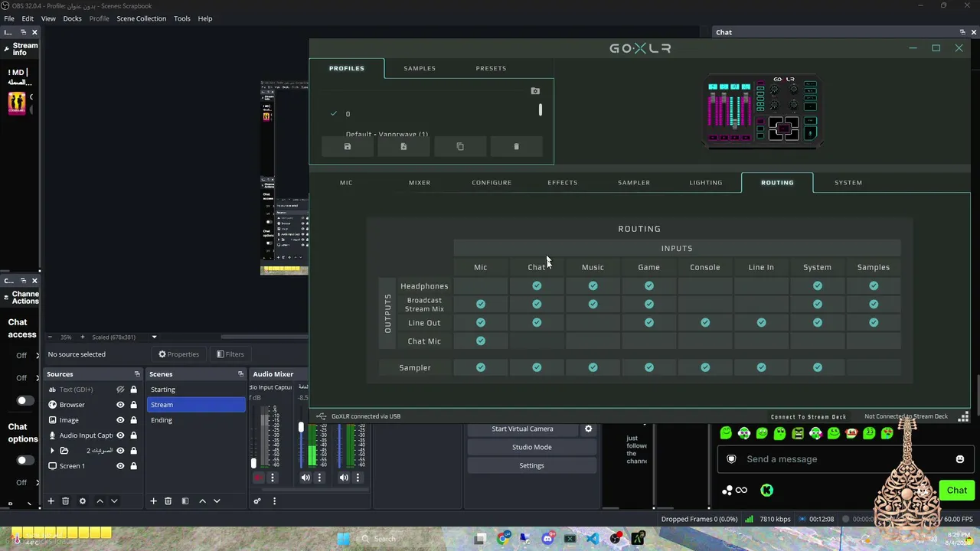The width and height of the screenshot is (980, 551).
Task: Unlock the Image source
Action: pos(133,420)
